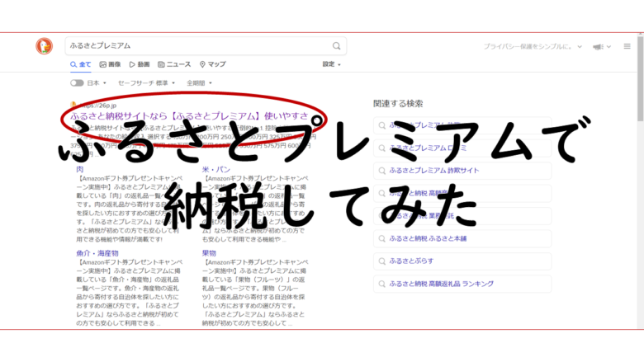Open the 26p.jp result URL

click(x=98, y=106)
